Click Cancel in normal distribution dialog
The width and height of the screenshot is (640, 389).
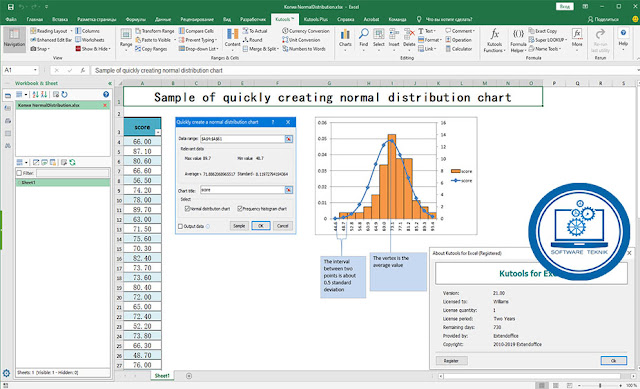(x=282, y=226)
